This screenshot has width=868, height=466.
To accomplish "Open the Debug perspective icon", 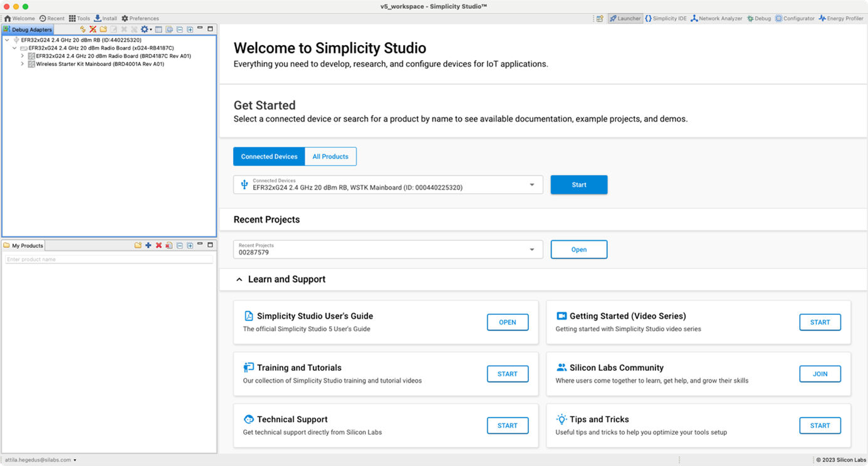I will pos(758,18).
